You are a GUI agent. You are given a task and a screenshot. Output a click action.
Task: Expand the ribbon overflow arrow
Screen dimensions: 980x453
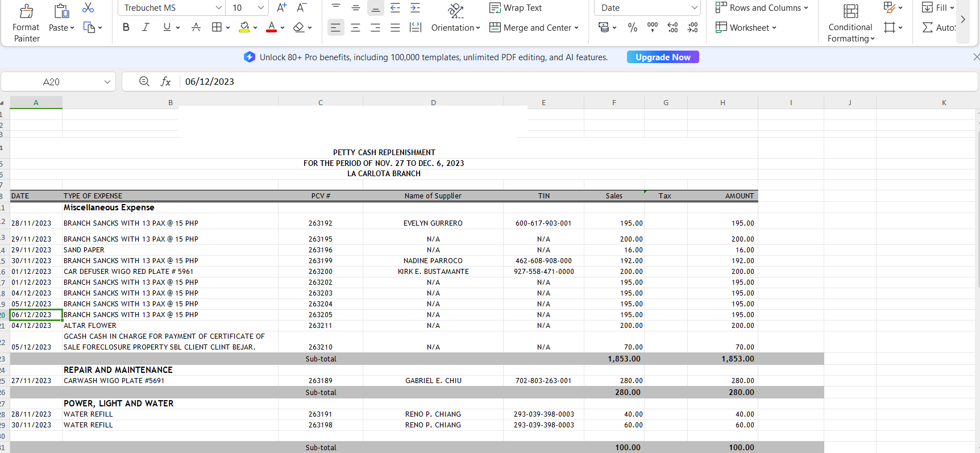[x=963, y=19]
